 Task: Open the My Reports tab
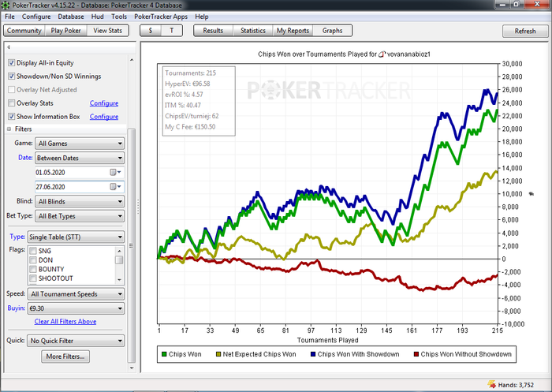coord(293,31)
